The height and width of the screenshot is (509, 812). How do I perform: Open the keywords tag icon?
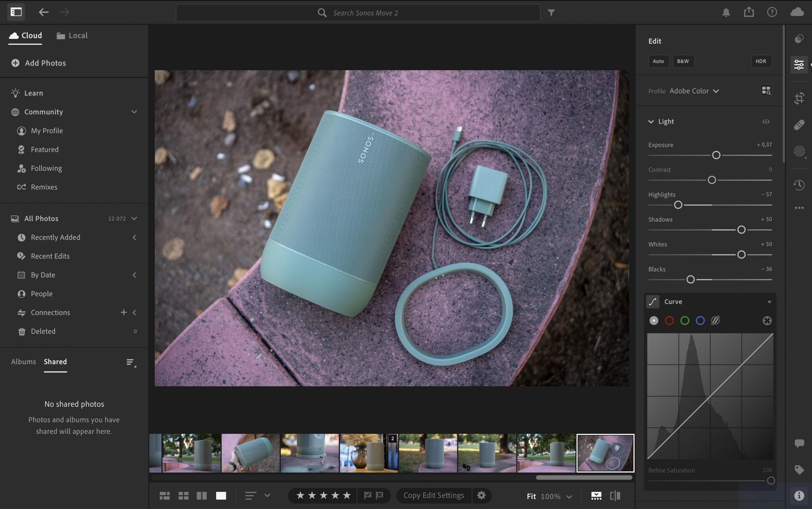(x=799, y=470)
